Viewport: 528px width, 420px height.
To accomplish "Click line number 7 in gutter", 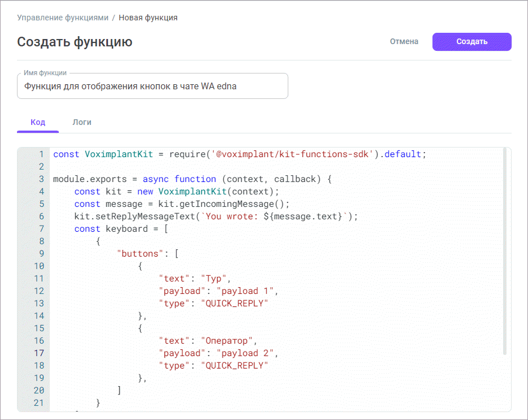I will tap(41, 229).
